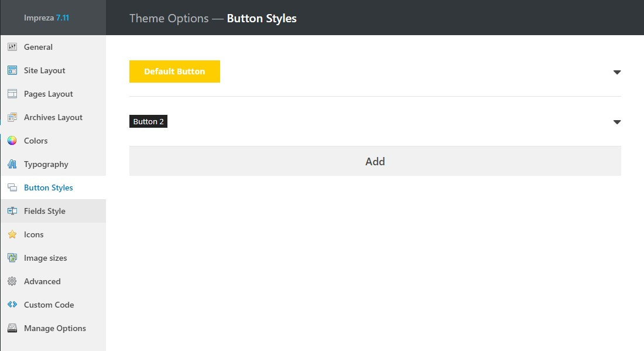
Task: Select the Button Styles menu item
Action: click(x=48, y=188)
